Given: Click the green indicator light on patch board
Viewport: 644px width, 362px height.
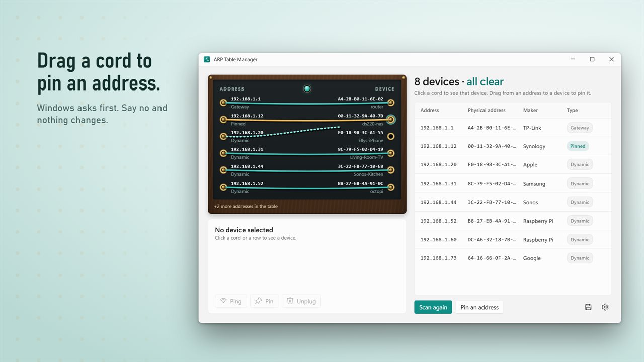Looking at the screenshot, I should pos(307,89).
